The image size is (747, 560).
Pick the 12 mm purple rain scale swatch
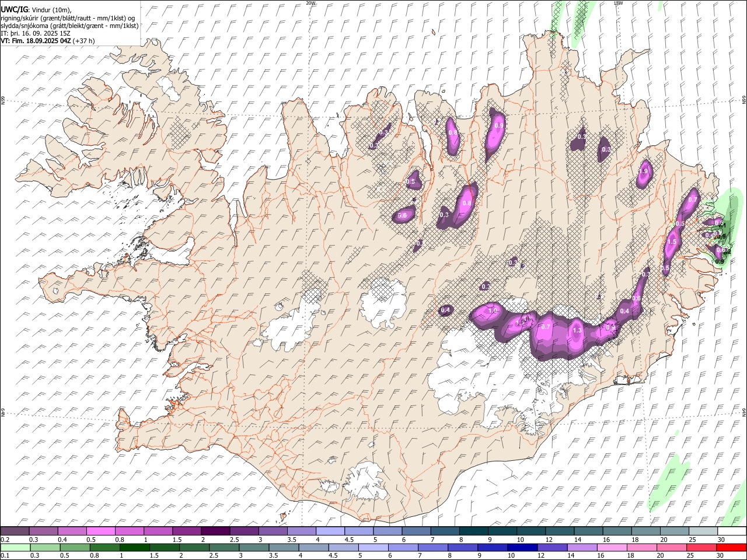click(x=551, y=547)
